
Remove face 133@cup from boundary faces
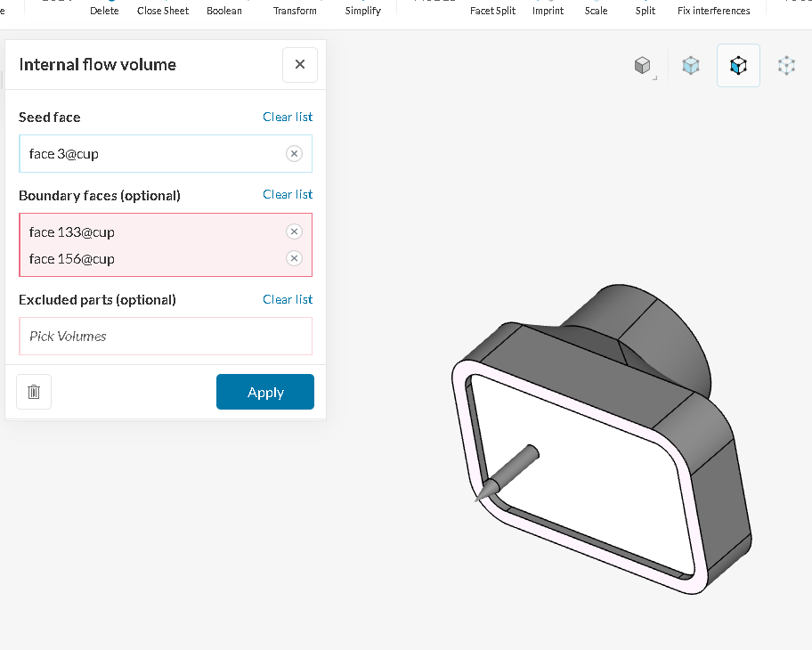click(294, 232)
